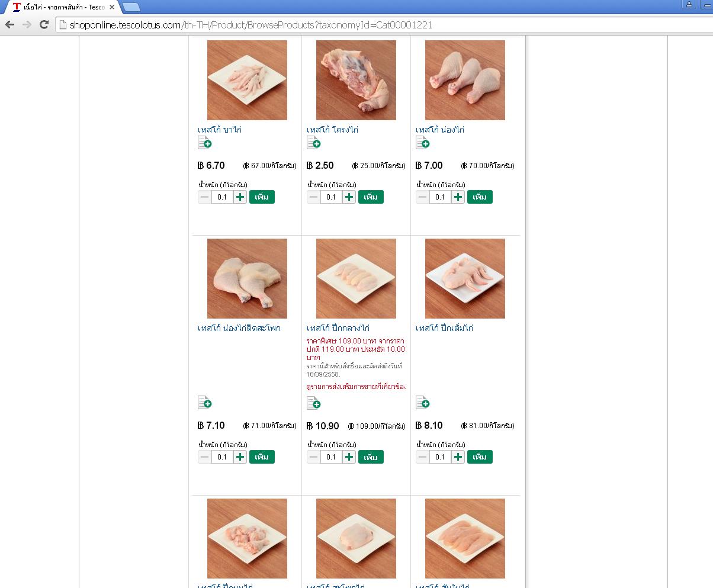Screen dimensions: 713x588
Task: Increase weight with plus for ปีกกลางไก่
Action: click(x=349, y=457)
